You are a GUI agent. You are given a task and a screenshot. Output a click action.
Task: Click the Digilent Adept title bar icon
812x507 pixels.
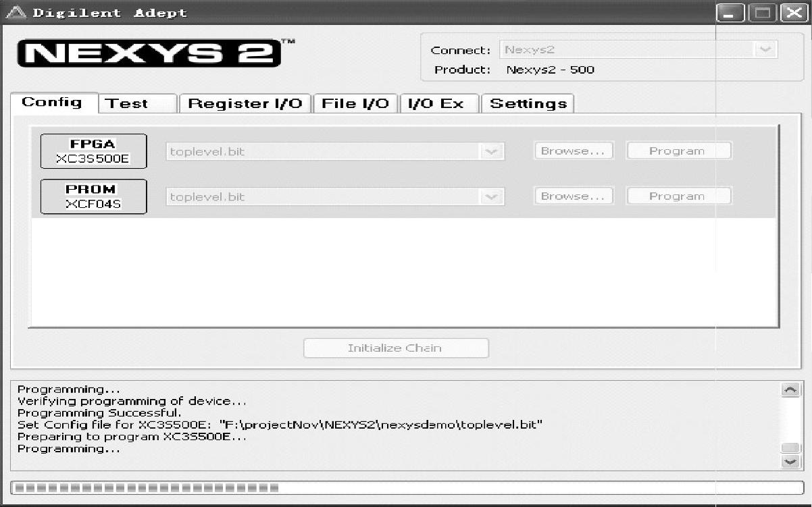coord(16,13)
